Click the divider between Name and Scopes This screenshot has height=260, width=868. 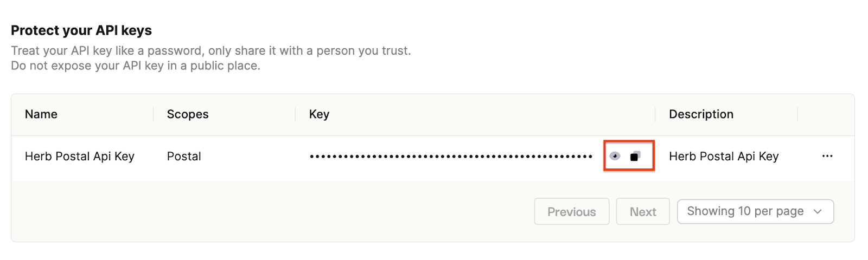[x=154, y=114]
